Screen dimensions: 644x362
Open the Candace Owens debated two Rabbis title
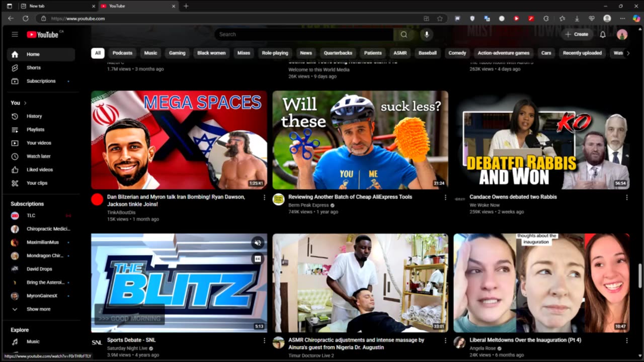tap(513, 197)
